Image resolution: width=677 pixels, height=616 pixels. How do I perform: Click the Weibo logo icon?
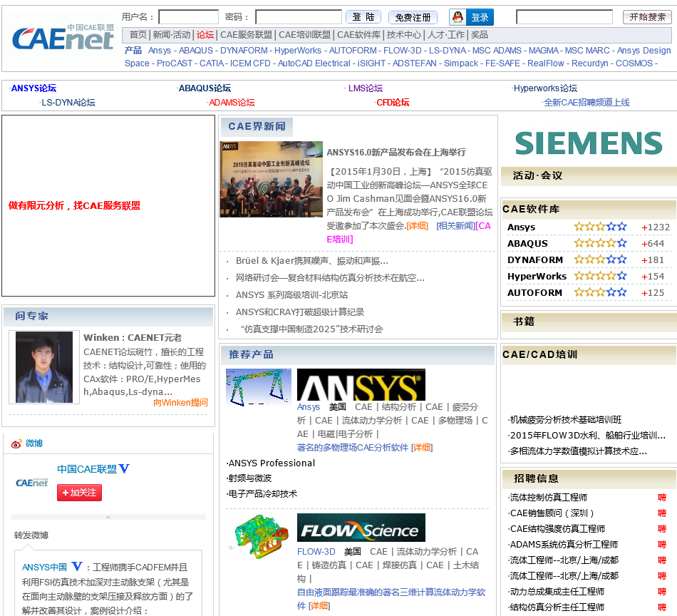pos(16,443)
